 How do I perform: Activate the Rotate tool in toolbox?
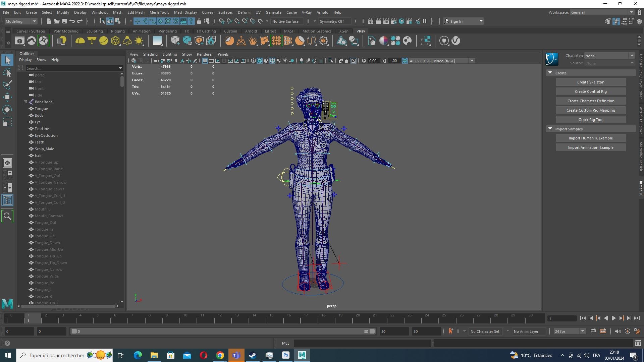7,110
